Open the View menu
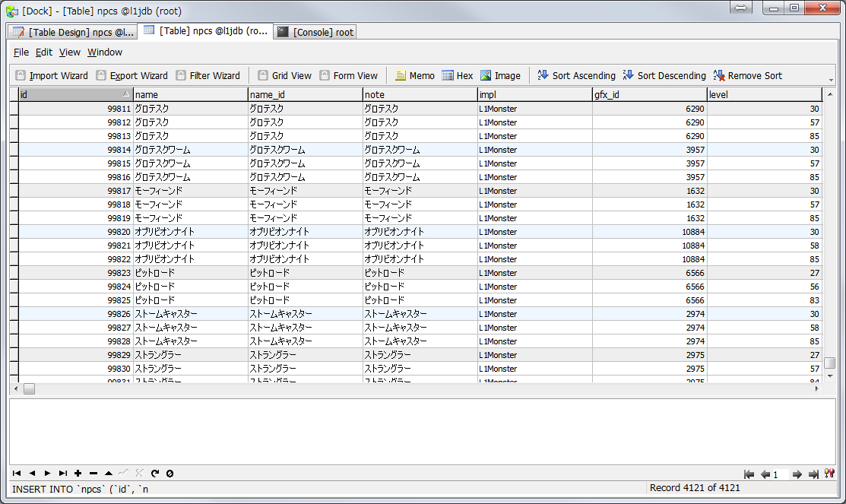Viewport: 846px width, 504px height. (x=70, y=52)
